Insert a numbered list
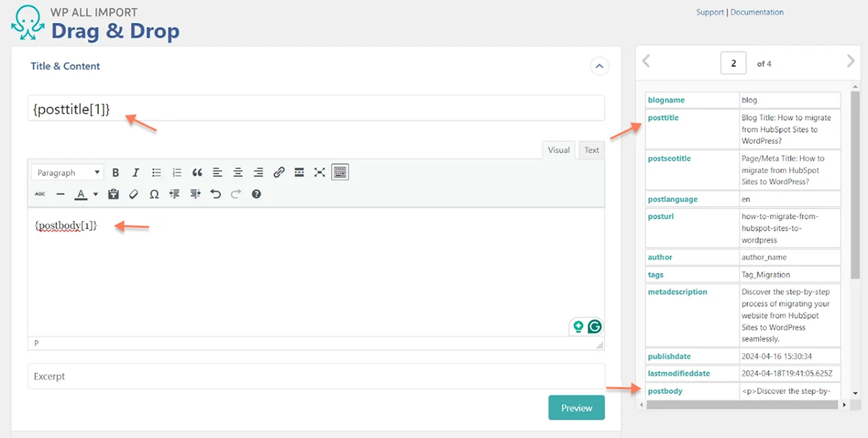The width and height of the screenshot is (868, 438). tap(177, 173)
